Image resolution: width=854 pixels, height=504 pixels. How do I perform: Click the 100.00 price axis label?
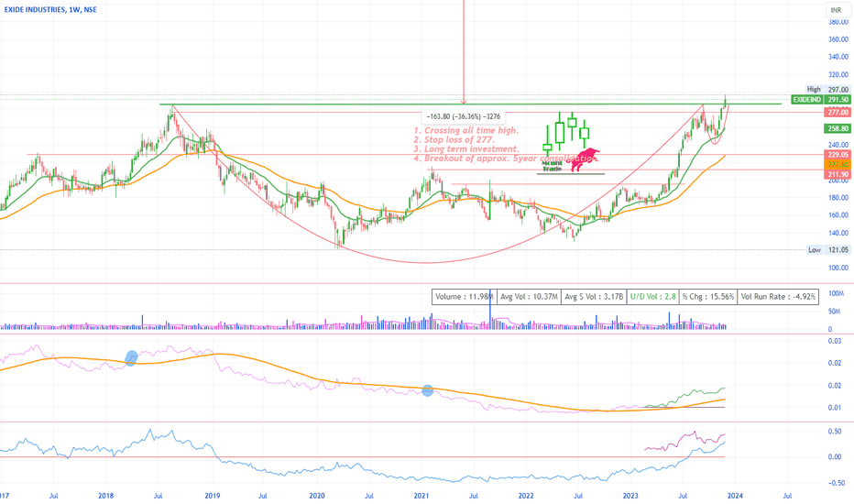[x=838, y=268]
